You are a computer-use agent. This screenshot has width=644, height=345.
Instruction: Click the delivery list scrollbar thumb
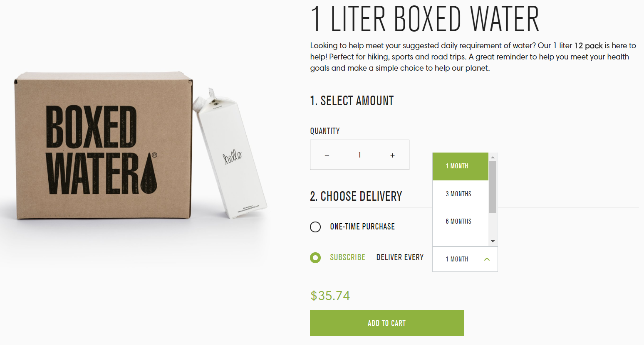(493, 187)
